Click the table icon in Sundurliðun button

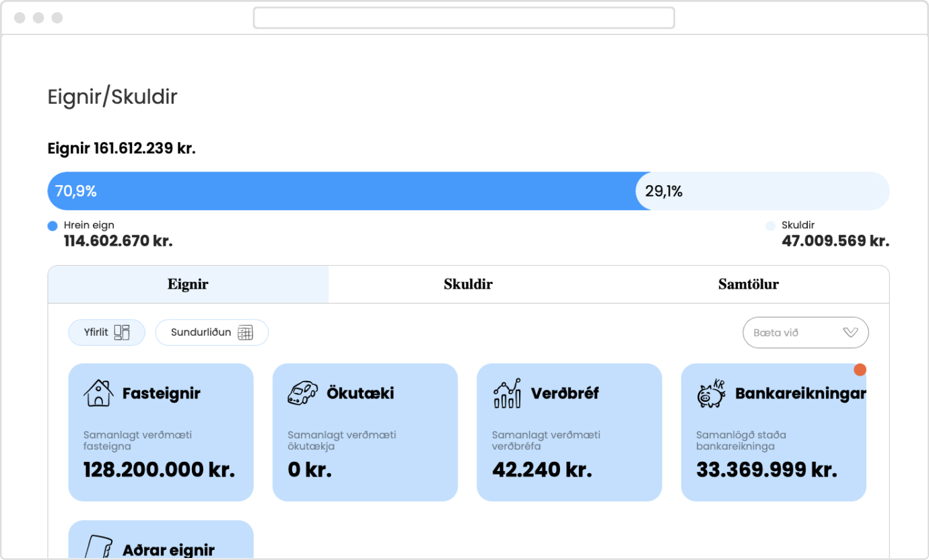(x=245, y=332)
